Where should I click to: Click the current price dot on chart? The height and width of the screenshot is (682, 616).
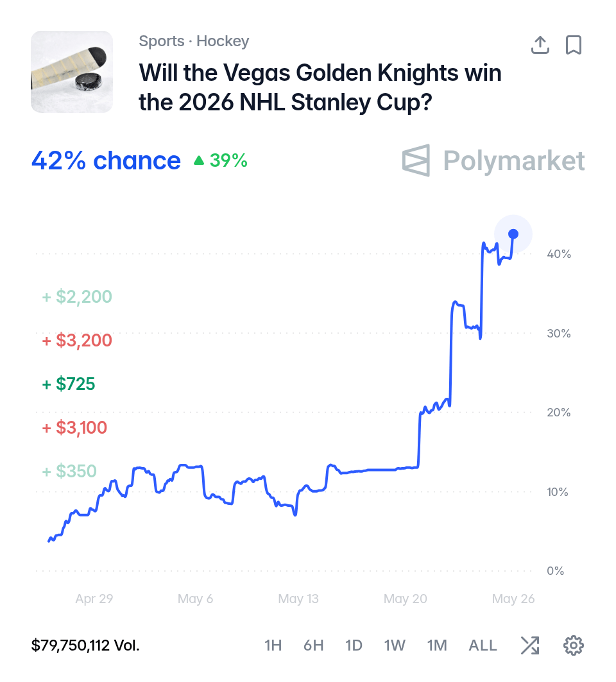point(513,234)
